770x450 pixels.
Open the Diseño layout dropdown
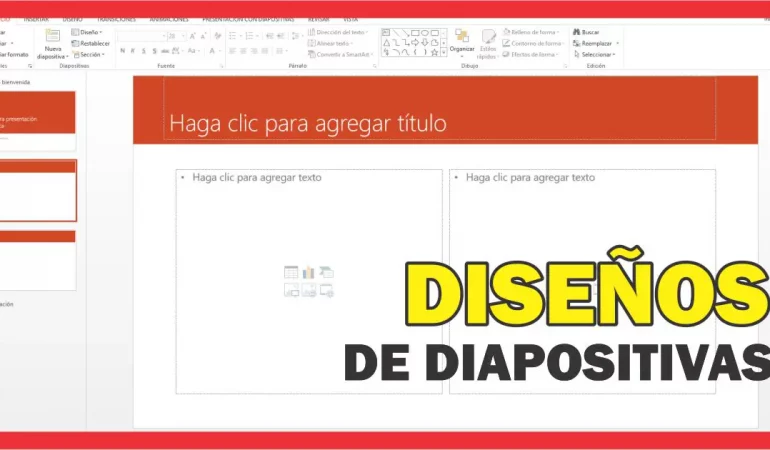pos(87,32)
